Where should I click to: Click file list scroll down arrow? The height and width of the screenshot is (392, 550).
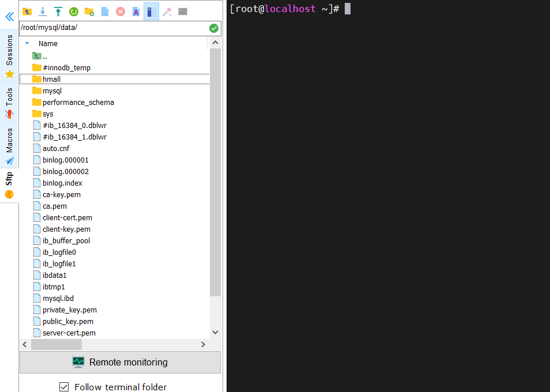pyautogui.click(x=216, y=333)
